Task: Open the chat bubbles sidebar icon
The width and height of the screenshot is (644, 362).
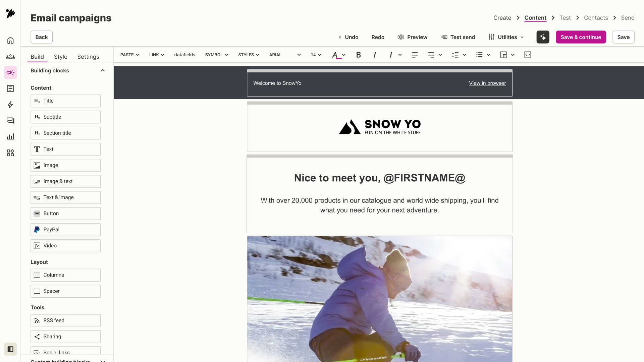Action: 10,120
